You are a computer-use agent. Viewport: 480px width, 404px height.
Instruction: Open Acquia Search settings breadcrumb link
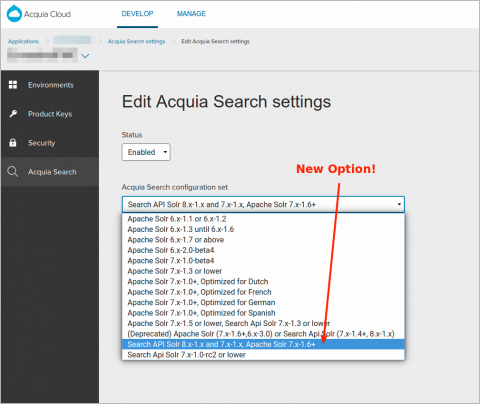click(136, 41)
